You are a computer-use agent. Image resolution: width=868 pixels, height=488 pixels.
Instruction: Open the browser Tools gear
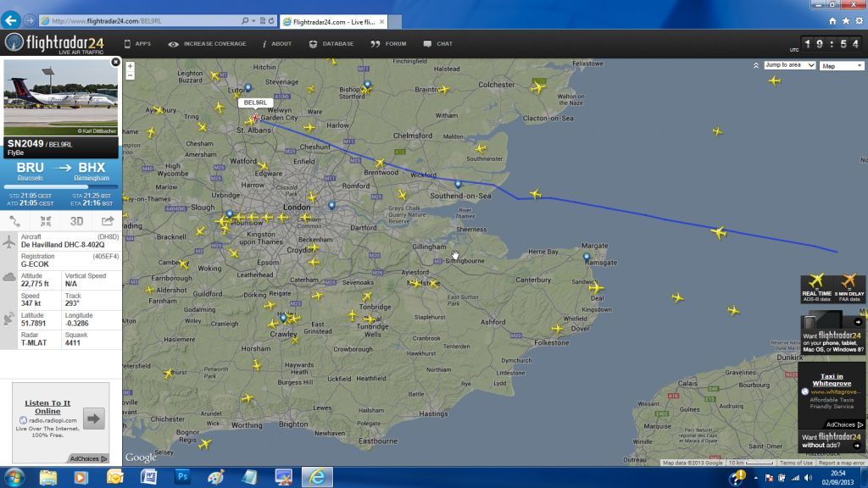[x=860, y=21]
